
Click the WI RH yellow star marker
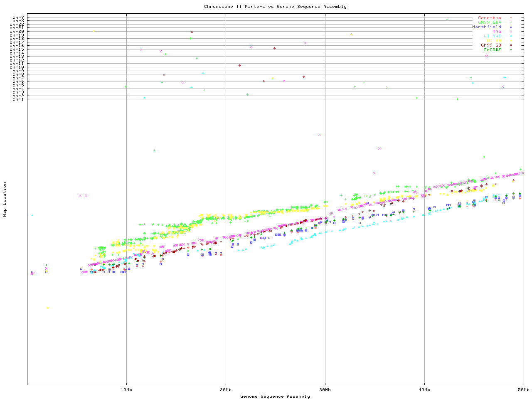point(511,41)
